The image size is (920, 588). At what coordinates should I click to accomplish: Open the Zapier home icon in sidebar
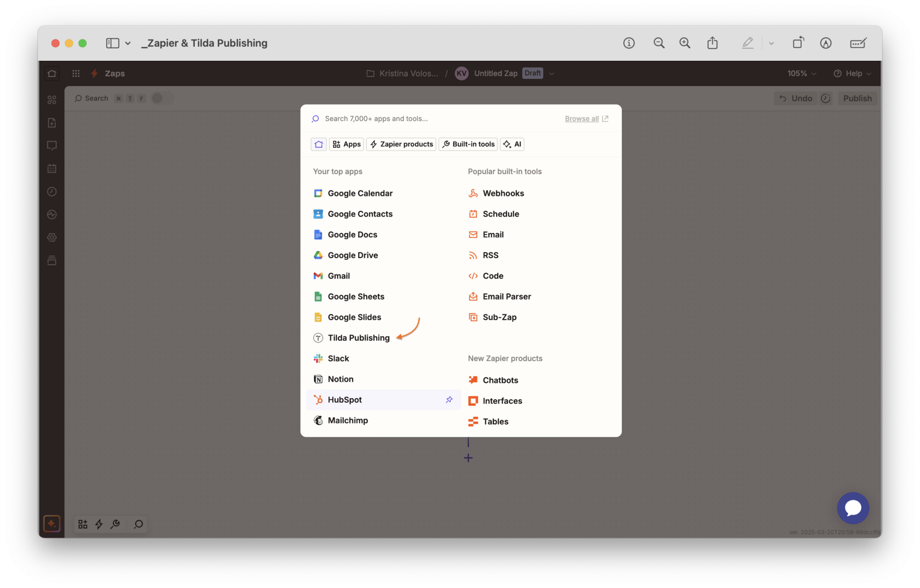52,73
